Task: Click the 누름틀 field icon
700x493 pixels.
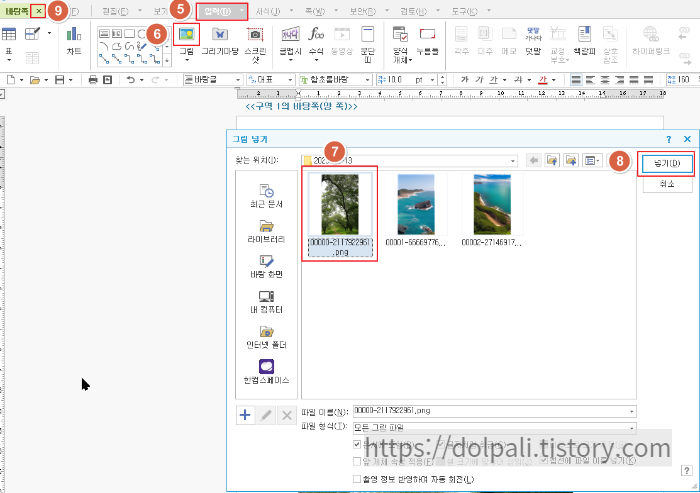Action: [427, 34]
